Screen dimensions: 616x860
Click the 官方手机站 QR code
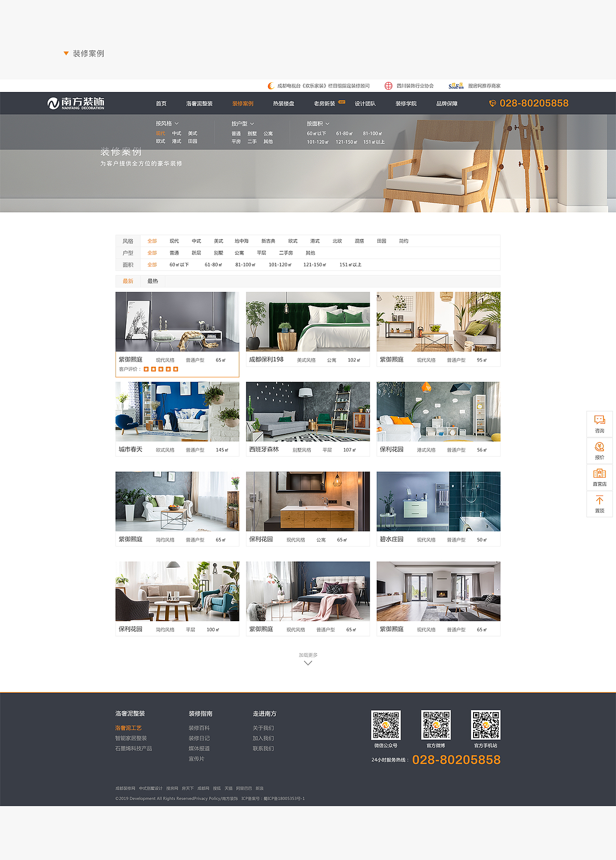click(486, 725)
